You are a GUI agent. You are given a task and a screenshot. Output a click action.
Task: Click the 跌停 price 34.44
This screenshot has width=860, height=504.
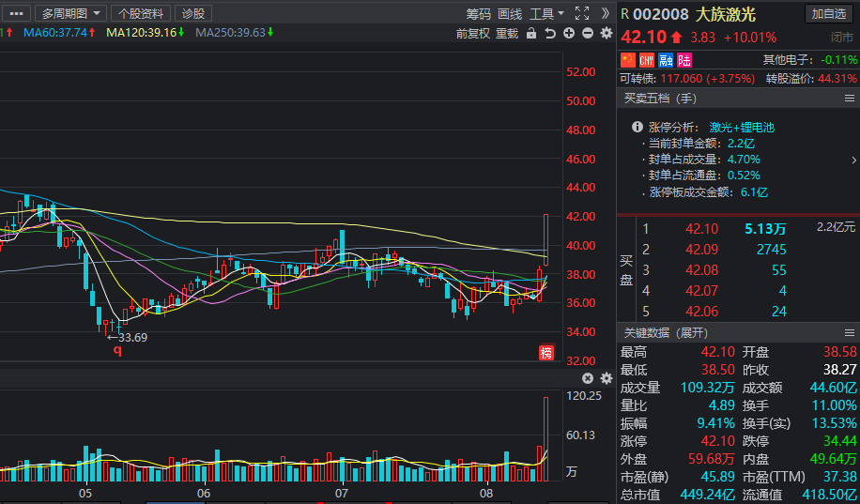point(839,441)
